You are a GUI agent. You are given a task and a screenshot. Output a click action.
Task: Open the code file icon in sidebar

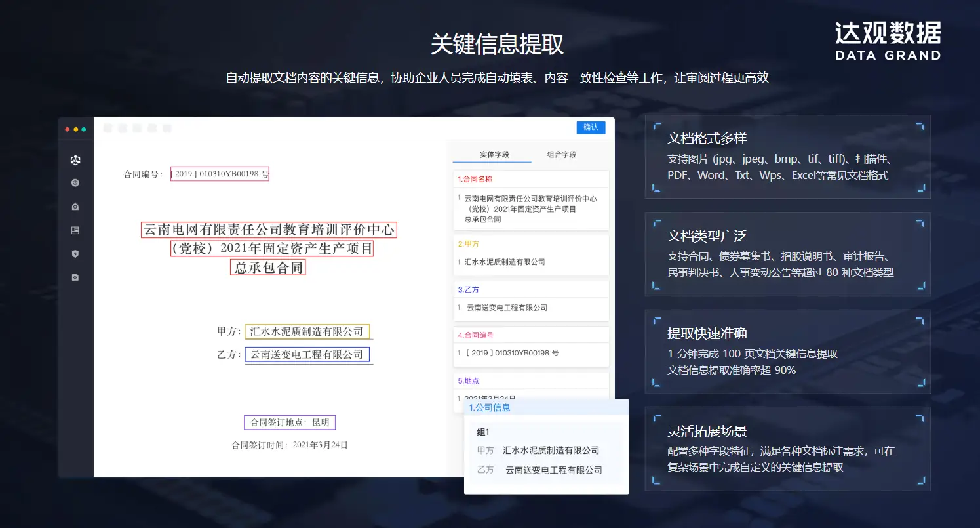(75, 277)
